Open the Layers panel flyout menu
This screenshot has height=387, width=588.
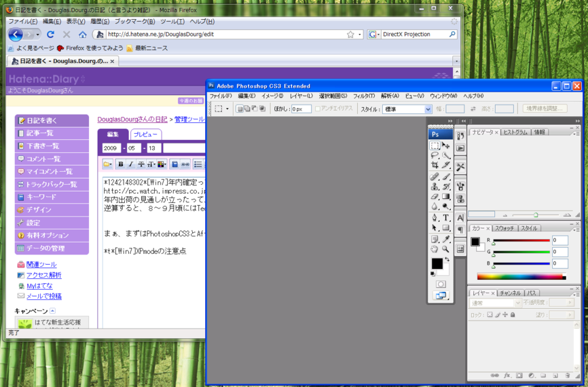pos(576,295)
